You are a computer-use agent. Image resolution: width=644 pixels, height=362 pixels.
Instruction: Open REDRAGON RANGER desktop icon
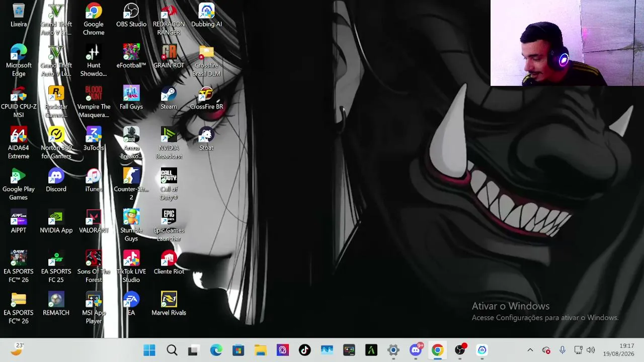(x=169, y=20)
